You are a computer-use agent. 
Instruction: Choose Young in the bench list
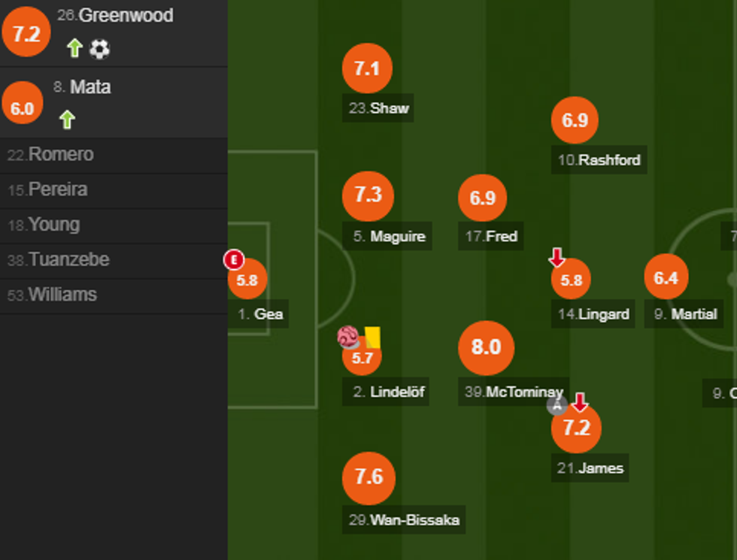click(x=53, y=225)
